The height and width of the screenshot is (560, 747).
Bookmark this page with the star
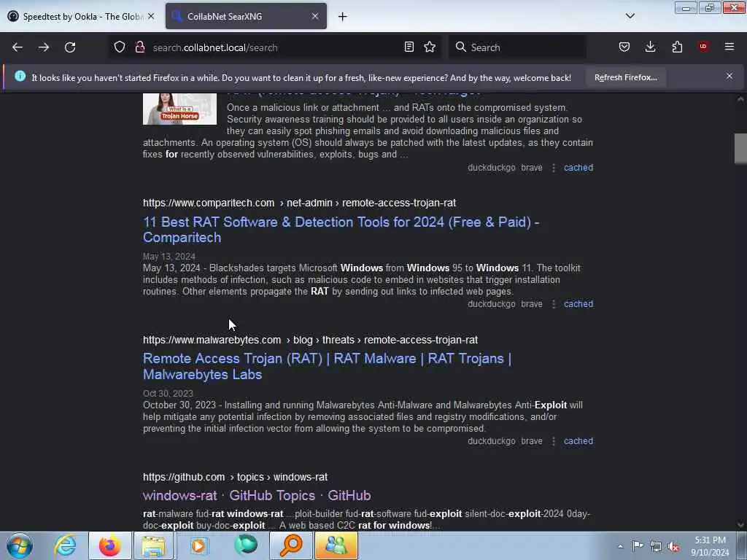click(x=430, y=47)
